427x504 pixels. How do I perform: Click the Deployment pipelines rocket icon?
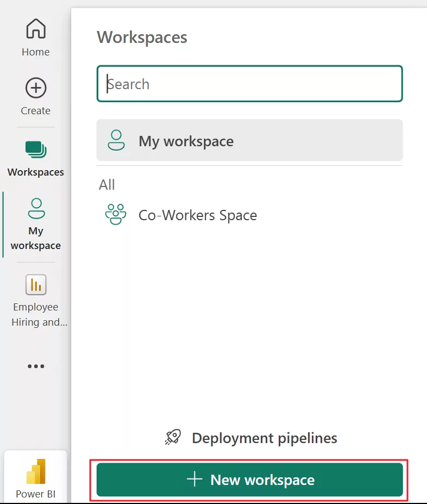click(x=173, y=437)
